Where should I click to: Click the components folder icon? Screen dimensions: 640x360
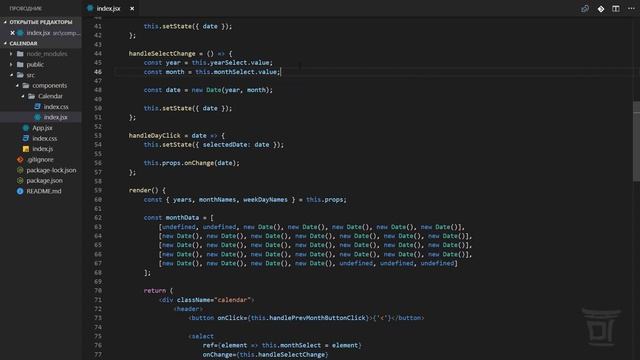click(26, 85)
